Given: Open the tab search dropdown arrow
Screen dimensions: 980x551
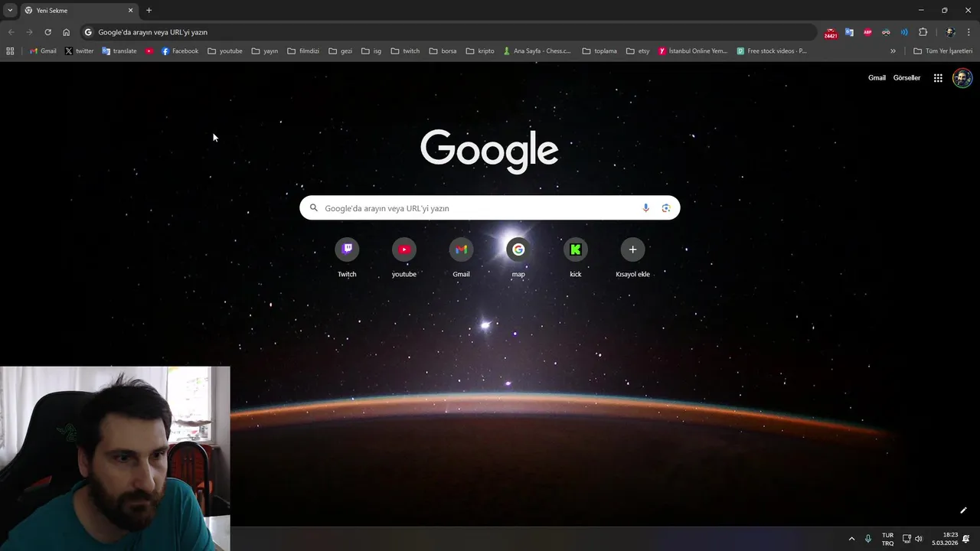Looking at the screenshot, I should 9,11.
